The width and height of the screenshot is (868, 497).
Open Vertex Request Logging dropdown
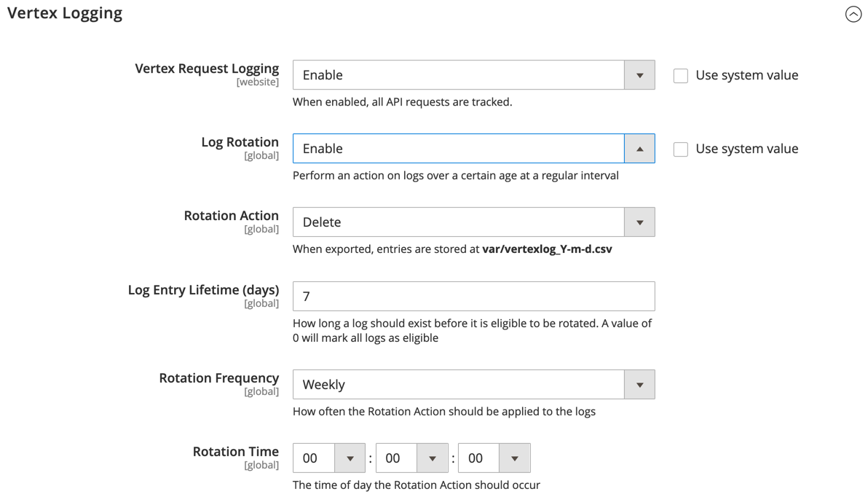473,75
